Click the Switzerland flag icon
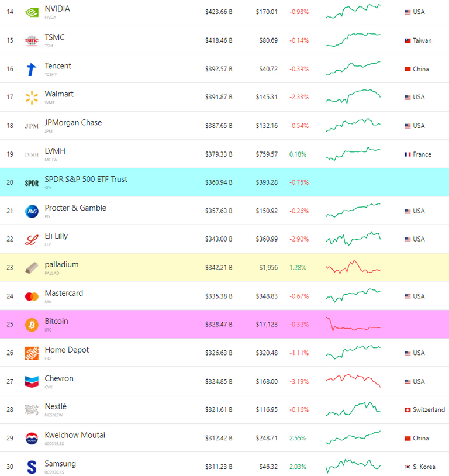 tap(407, 410)
